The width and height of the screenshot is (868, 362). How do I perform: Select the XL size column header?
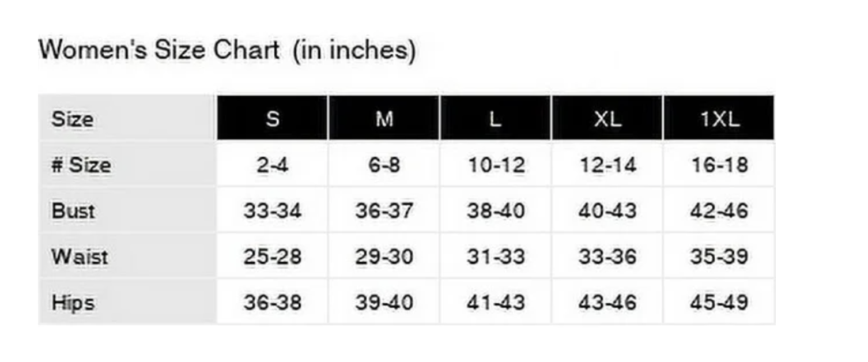tap(607, 118)
